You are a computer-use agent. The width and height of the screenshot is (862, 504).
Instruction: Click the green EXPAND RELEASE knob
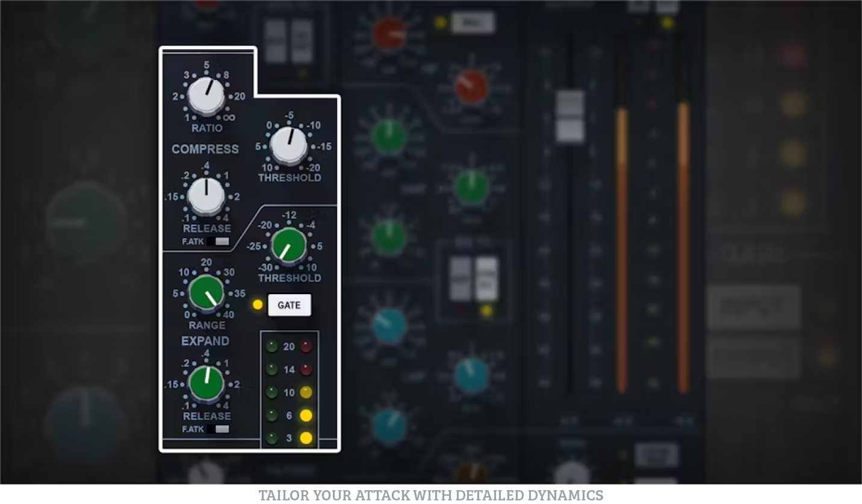coord(206,384)
